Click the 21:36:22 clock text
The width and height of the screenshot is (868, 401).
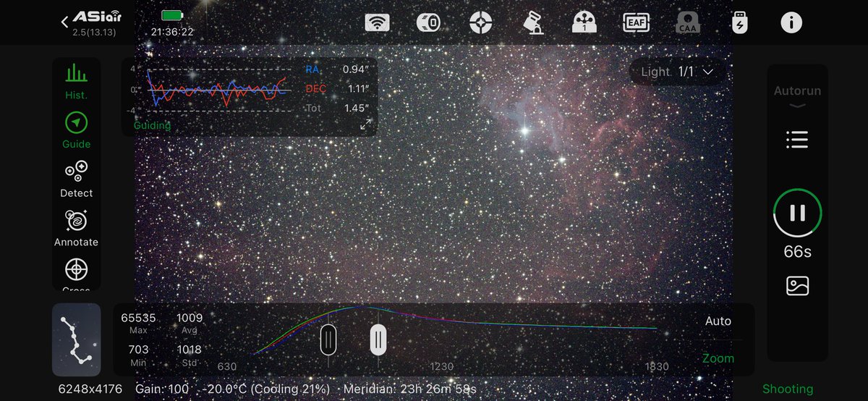coord(172,32)
